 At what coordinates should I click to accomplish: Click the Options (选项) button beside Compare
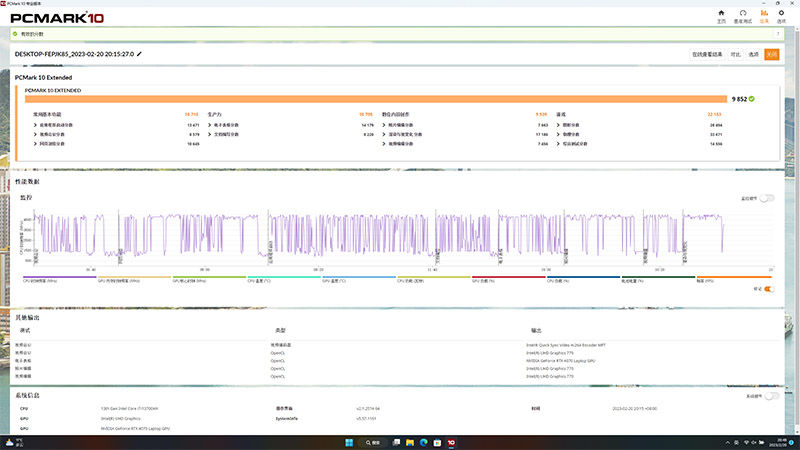(x=754, y=54)
